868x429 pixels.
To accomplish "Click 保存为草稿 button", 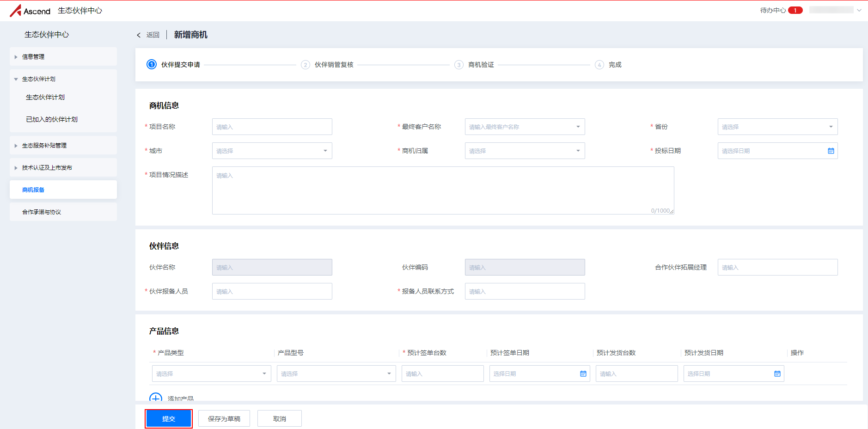I will [224, 419].
